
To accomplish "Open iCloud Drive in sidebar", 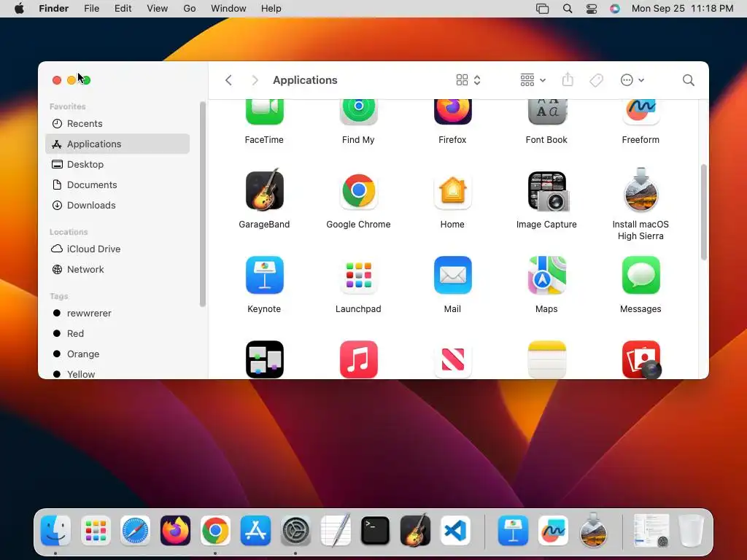I will [x=117, y=249].
